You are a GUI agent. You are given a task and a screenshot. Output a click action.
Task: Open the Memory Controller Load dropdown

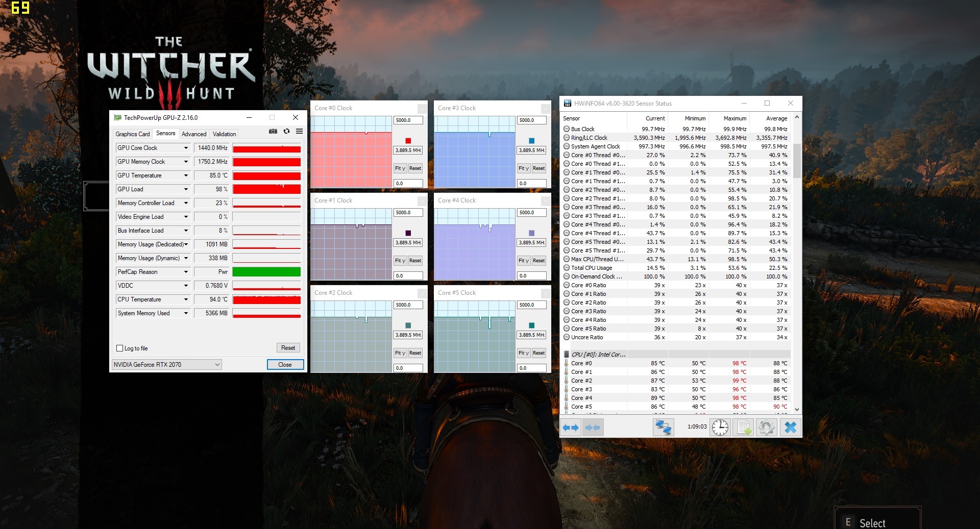point(186,203)
